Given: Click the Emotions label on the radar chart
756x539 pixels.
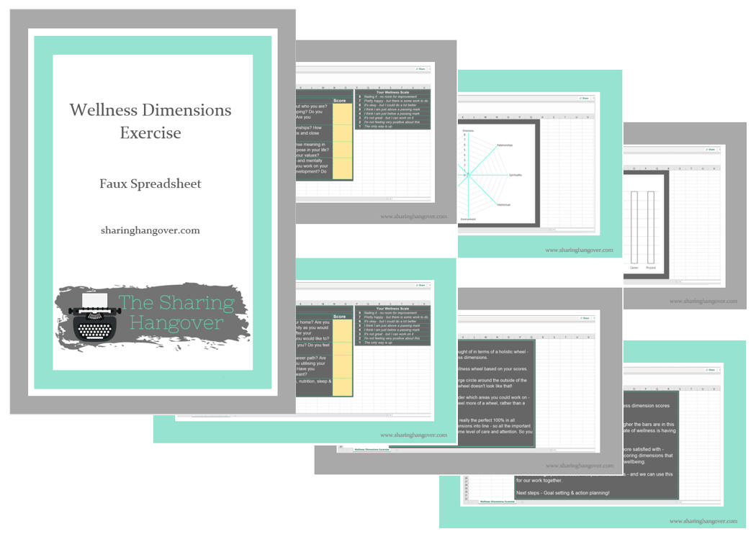Looking at the screenshot, I should [468, 130].
